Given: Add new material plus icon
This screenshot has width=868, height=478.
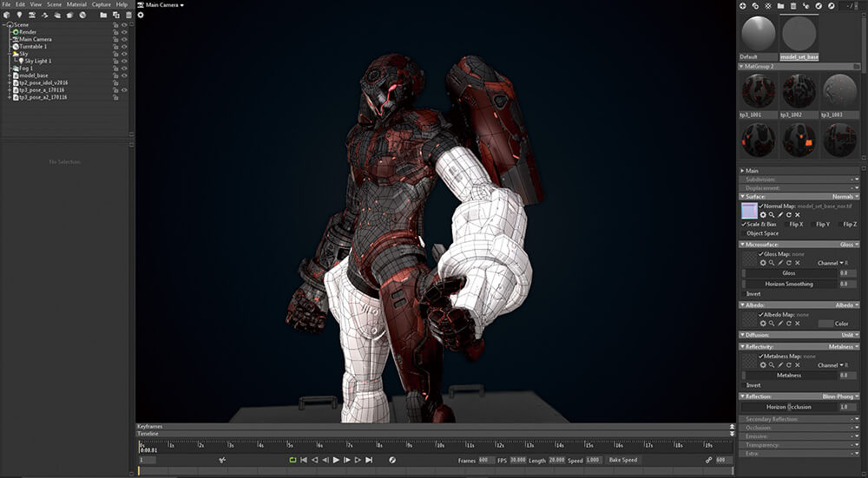Looking at the screenshot, I should coord(743,5).
